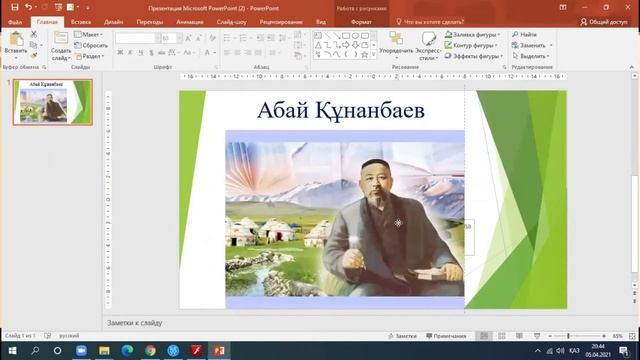Open the Примечания comments pane
Image resolution: width=640 pixels, height=360 pixels.
pyautogui.click(x=446, y=336)
